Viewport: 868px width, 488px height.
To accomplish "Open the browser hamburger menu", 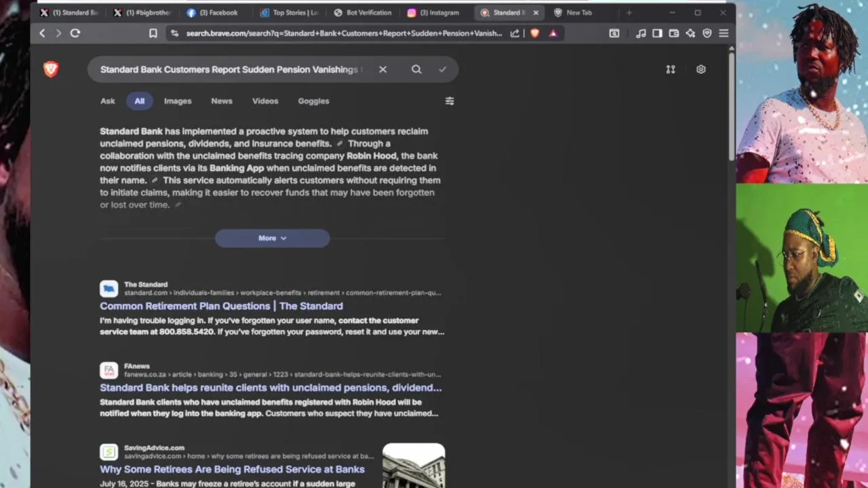I will pos(724,33).
